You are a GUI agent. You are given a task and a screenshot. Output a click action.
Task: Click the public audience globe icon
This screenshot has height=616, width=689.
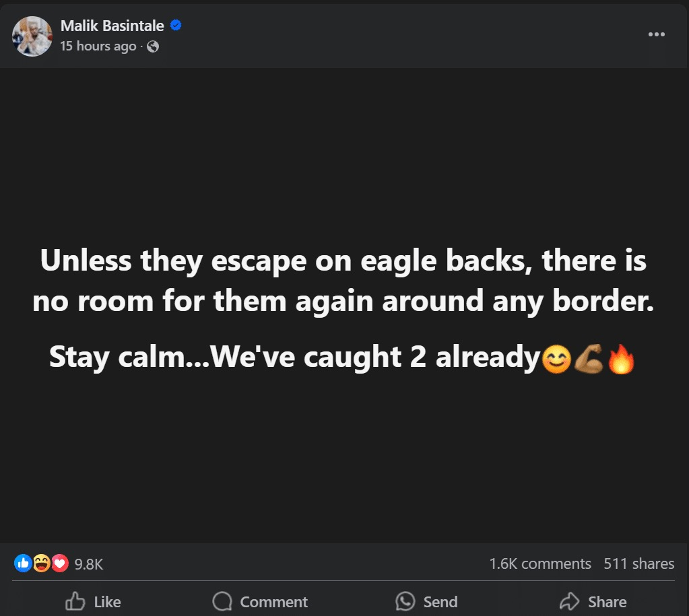click(153, 47)
